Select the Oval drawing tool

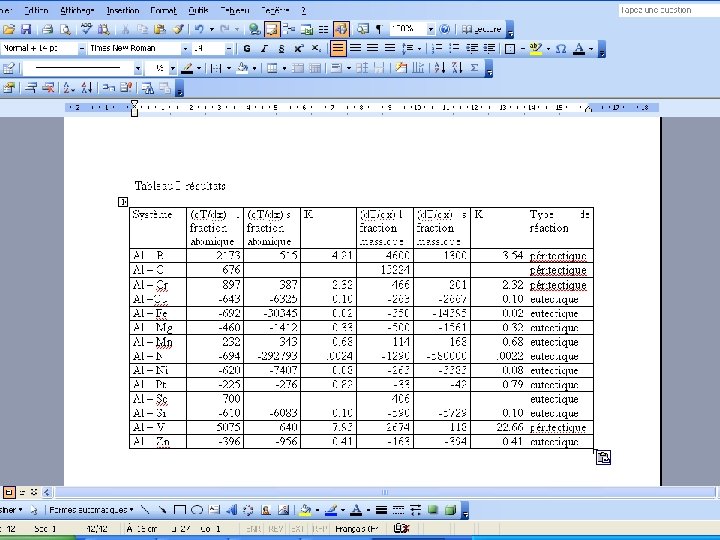point(197,510)
